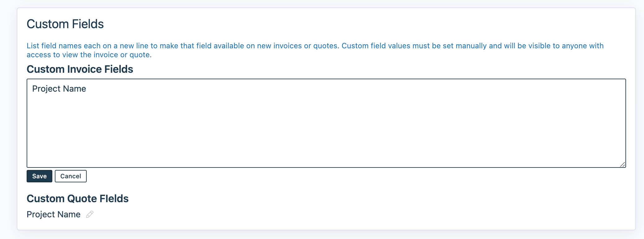
Task: Click Project Name under Custom Quote FIelds
Action: [x=54, y=214]
